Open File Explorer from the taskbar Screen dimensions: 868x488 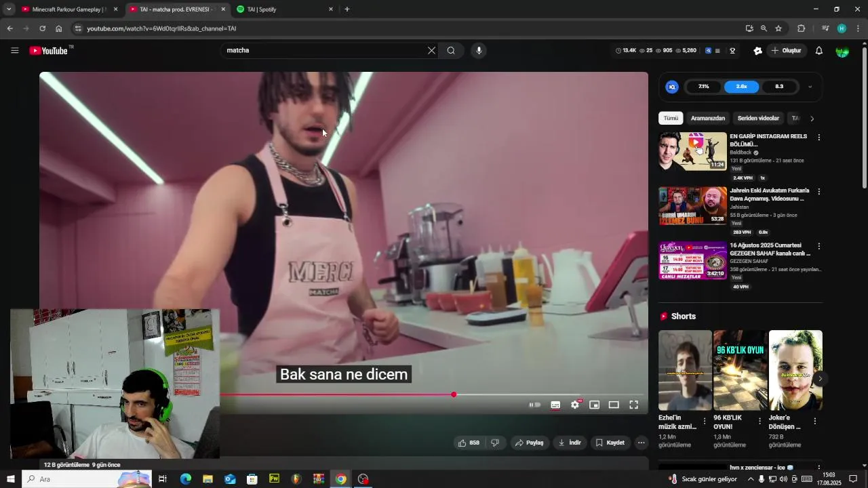(x=208, y=479)
